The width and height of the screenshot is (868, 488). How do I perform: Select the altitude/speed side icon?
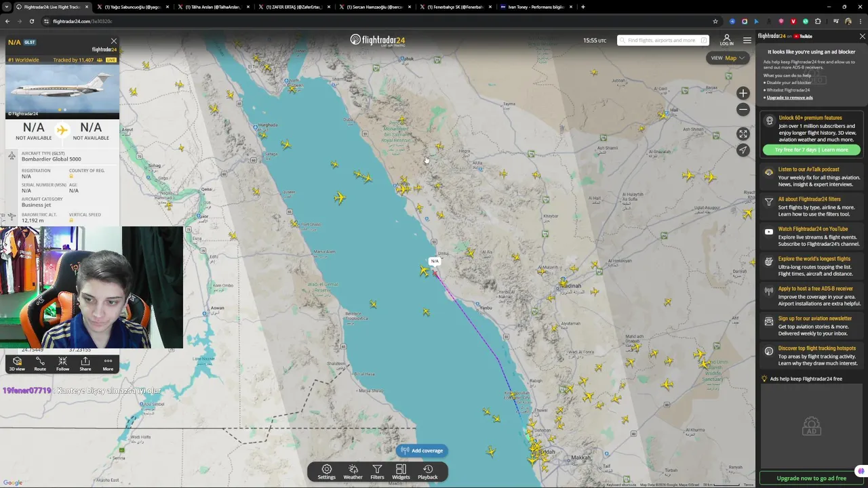click(x=12, y=218)
